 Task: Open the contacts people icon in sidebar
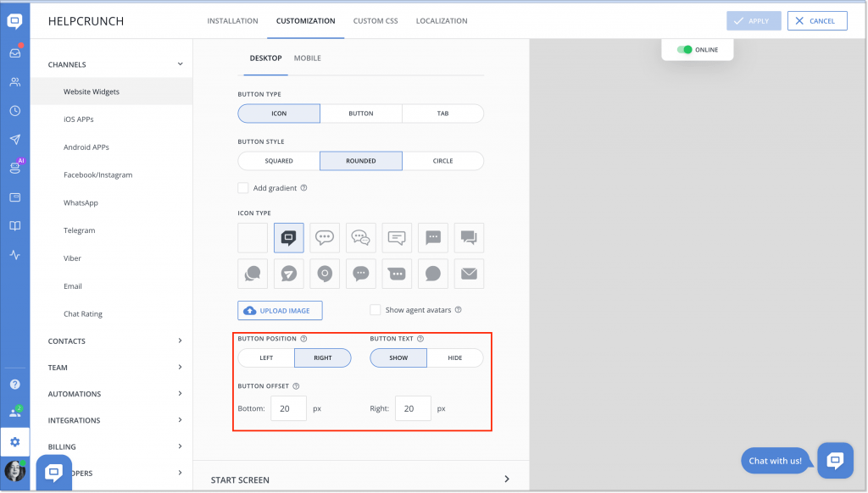coord(15,82)
